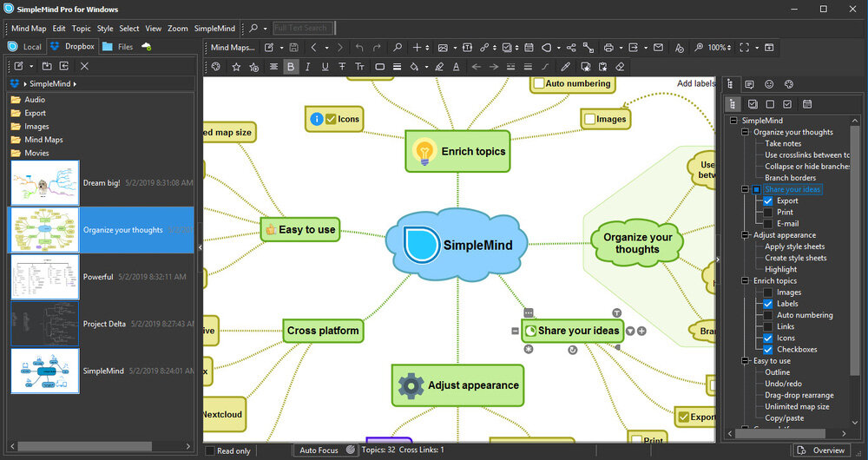
Task: Click the E-mail envelope toolbar icon
Action: pyautogui.click(x=658, y=48)
